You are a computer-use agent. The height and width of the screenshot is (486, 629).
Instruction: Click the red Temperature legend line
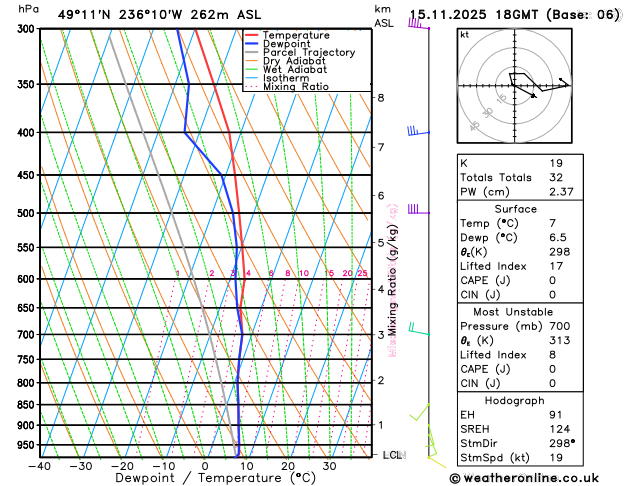click(x=252, y=35)
